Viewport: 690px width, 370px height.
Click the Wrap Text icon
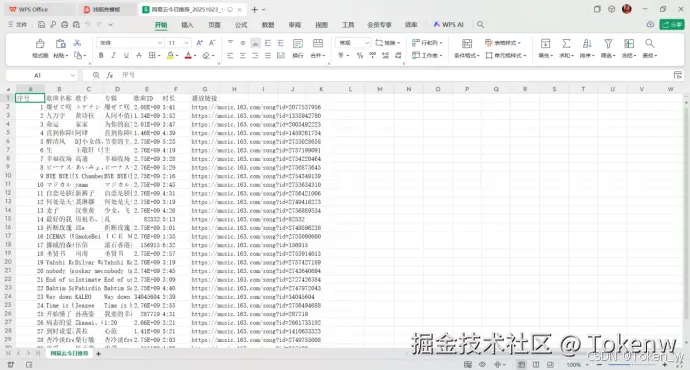298,44
